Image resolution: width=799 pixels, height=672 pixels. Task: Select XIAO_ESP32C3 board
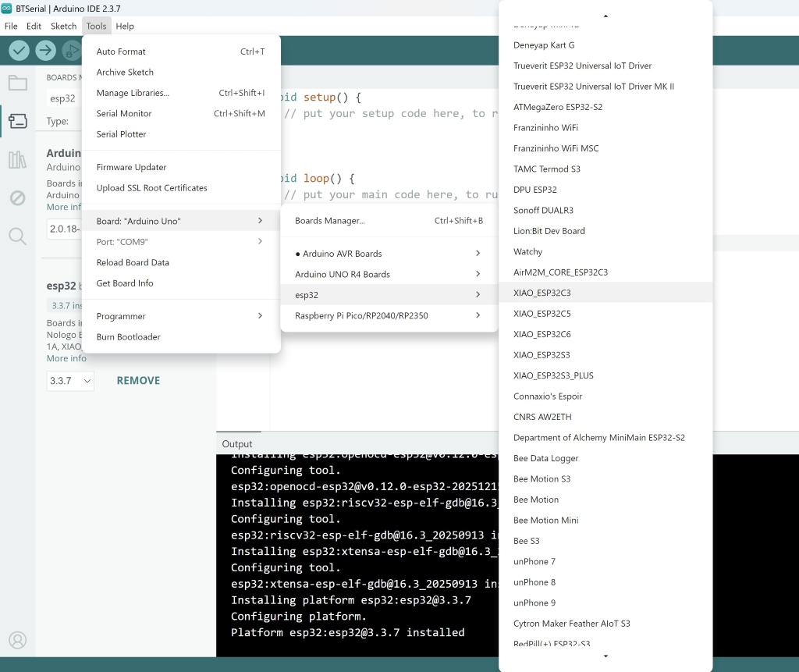tap(605, 293)
